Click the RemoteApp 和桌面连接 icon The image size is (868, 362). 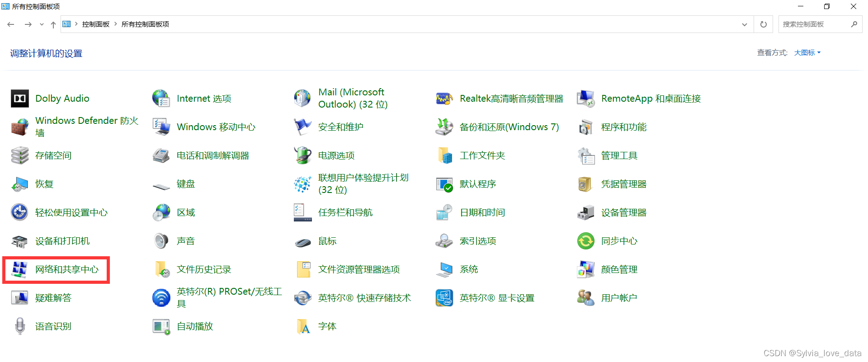(x=586, y=99)
